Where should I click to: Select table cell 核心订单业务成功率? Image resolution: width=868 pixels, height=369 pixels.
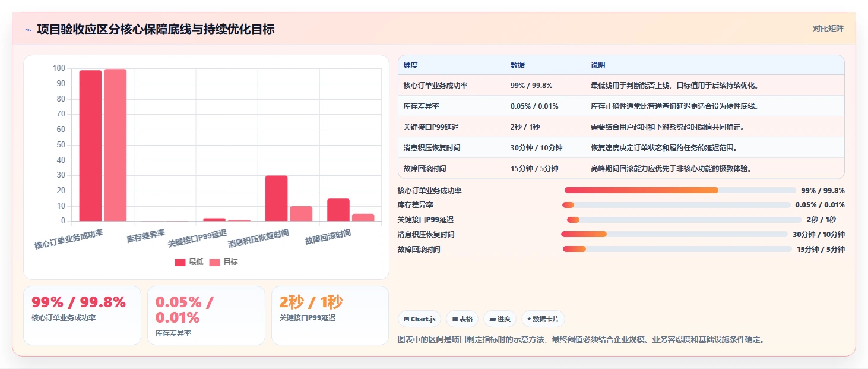tap(435, 86)
